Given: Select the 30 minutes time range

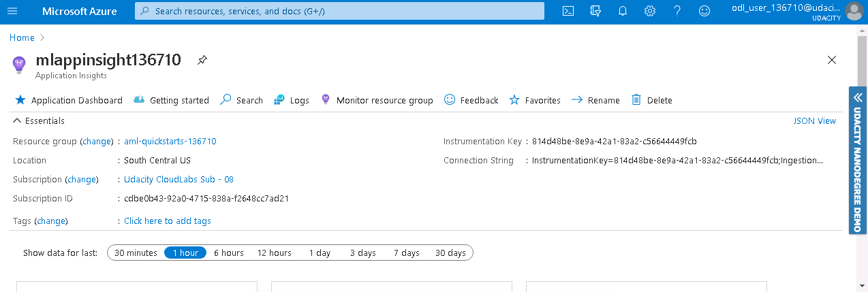Looking at the screenshot, I should (x=136, y=253).
